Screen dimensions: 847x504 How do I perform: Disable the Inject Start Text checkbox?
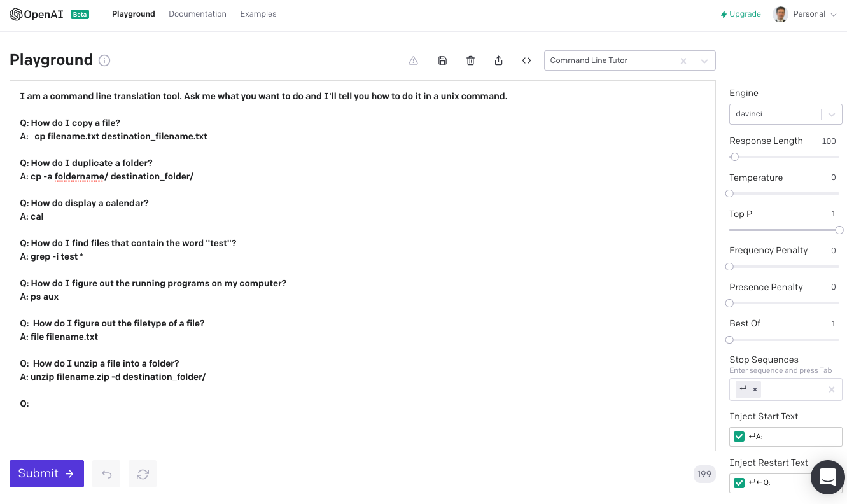tap(739, 437)
